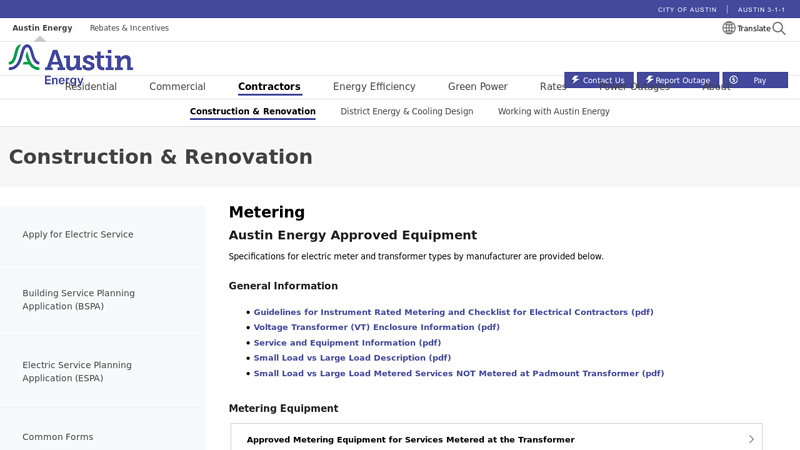Open Service and Equipment Information pdf
The height and width of the screenshot is (450, 800).
[347, 342]
